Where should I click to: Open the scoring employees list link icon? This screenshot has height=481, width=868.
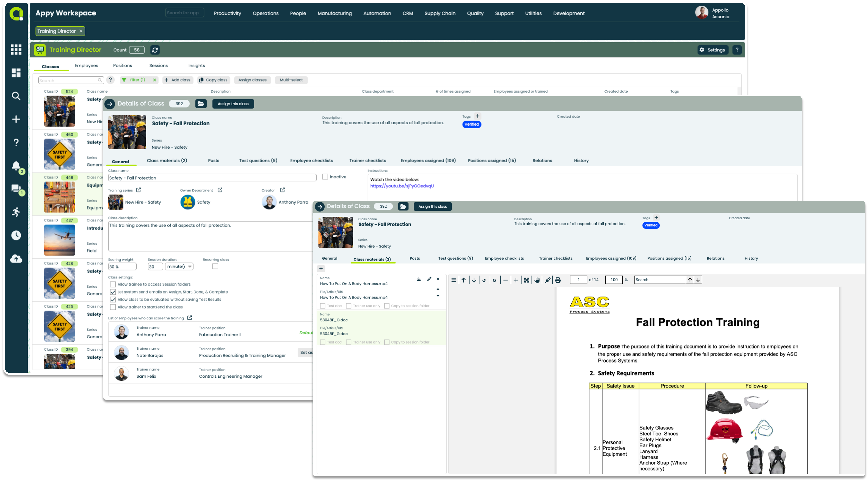click(x=190, y=318)
